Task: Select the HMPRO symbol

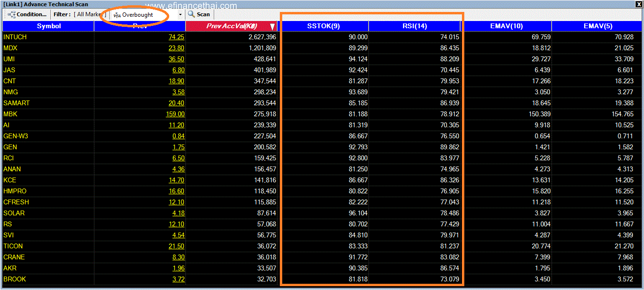Action: (x=15, y=191)
